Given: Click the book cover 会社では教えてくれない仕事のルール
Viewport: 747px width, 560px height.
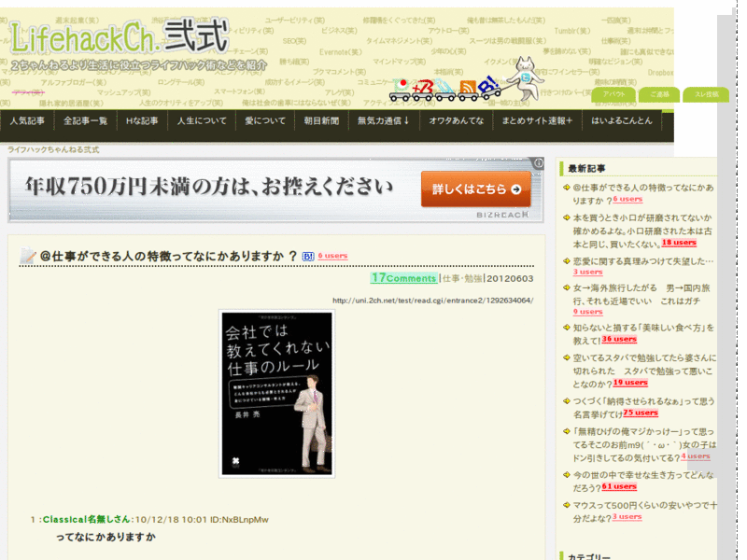Looking at the screenshot, I should 276,393.
